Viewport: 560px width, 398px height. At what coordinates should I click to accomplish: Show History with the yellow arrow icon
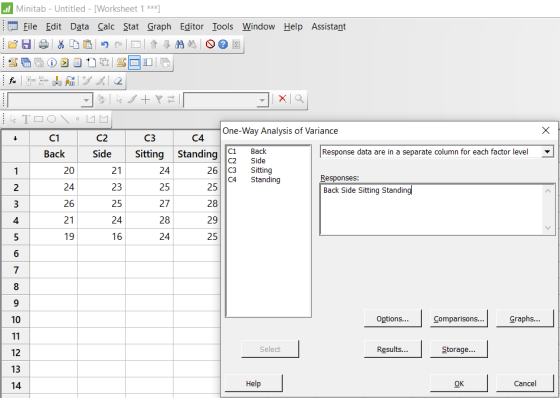pos(65,63)
